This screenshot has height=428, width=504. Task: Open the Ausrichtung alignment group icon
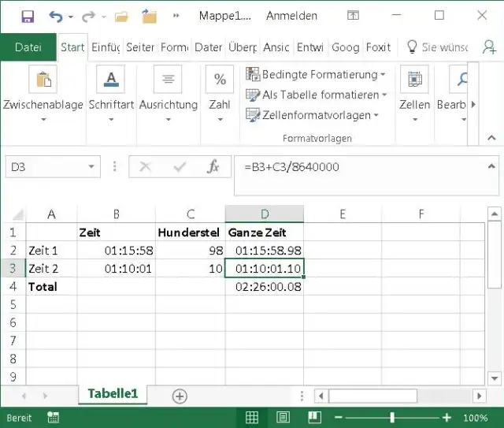tap(168, 79)
